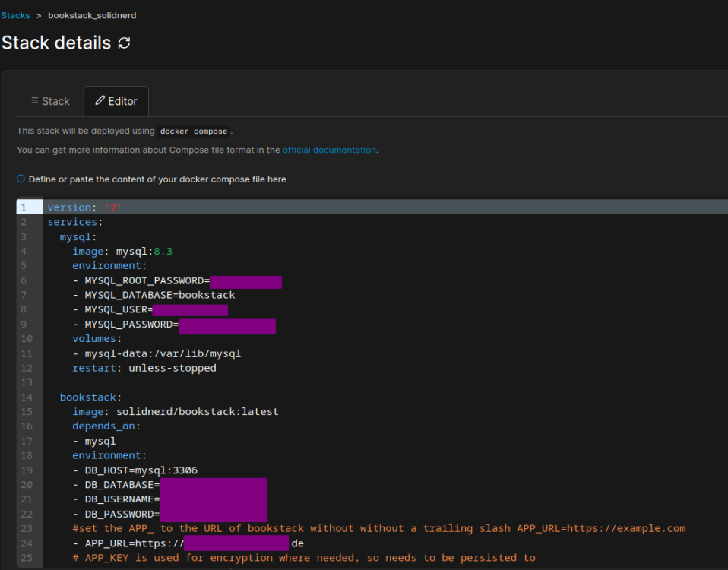Viewport: 728px width, 570px height.
Task: Click the refresh icon beside Stack details
Action: coord(125,43)
